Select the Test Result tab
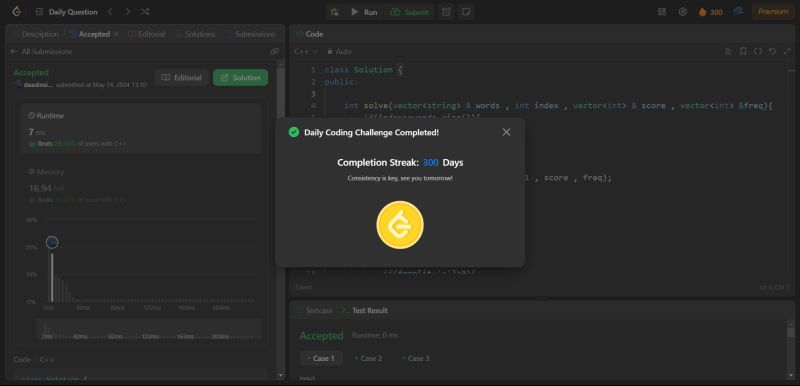800x386 pixels. click(364, 311)
